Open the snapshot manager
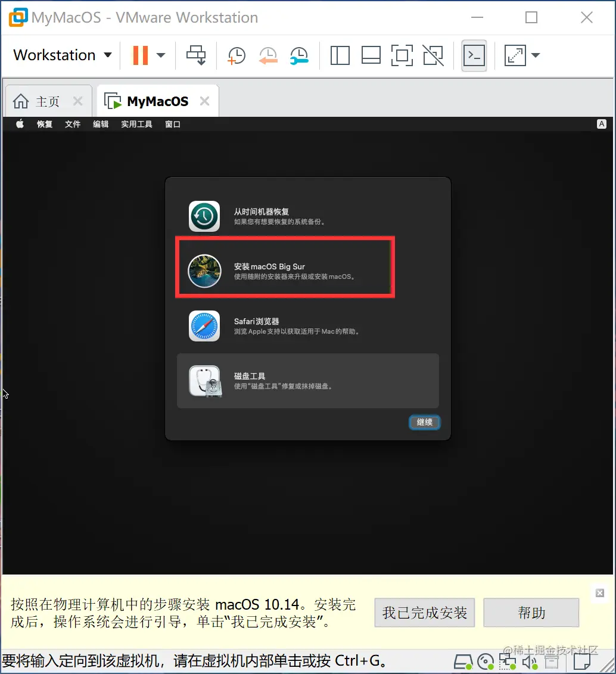The width and height of the screenshot is (616, 674). [x=299, y=55]
